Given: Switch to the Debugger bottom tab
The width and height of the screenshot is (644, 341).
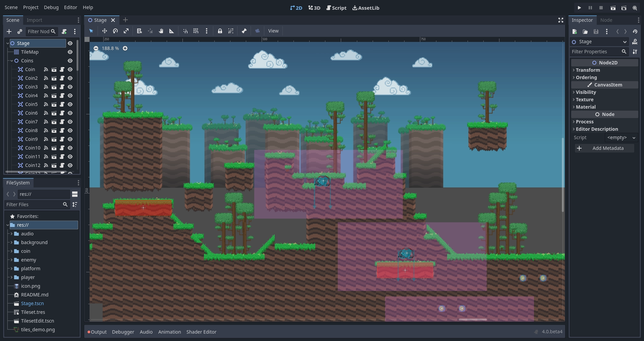Looking at the screenshot, I should 123,332.
